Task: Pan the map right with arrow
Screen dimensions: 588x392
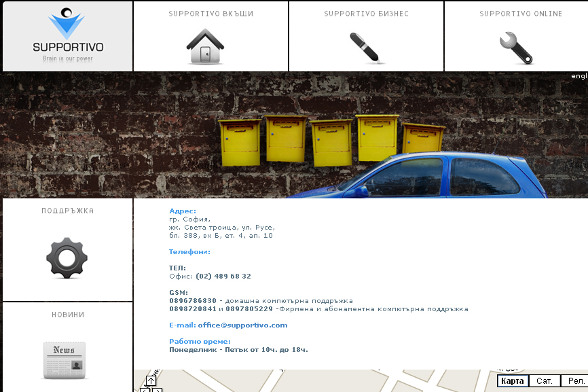Action: click(x=158, y=390)
